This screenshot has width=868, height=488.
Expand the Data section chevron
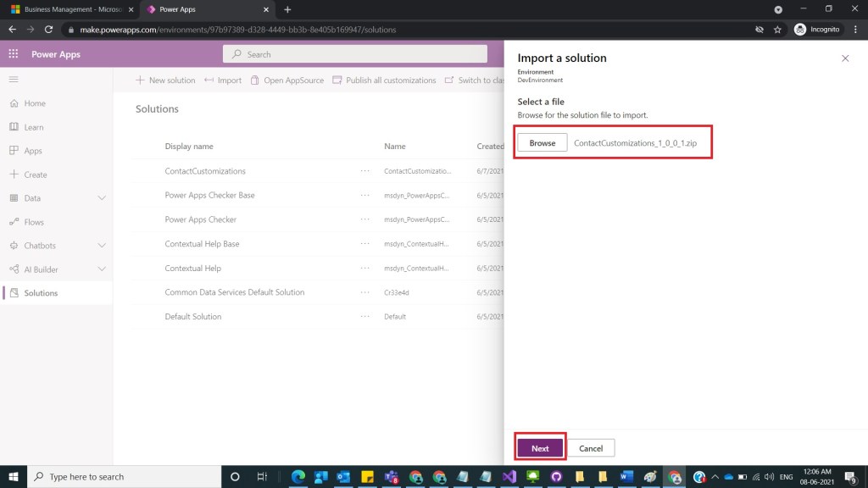(x=102, y=198)
